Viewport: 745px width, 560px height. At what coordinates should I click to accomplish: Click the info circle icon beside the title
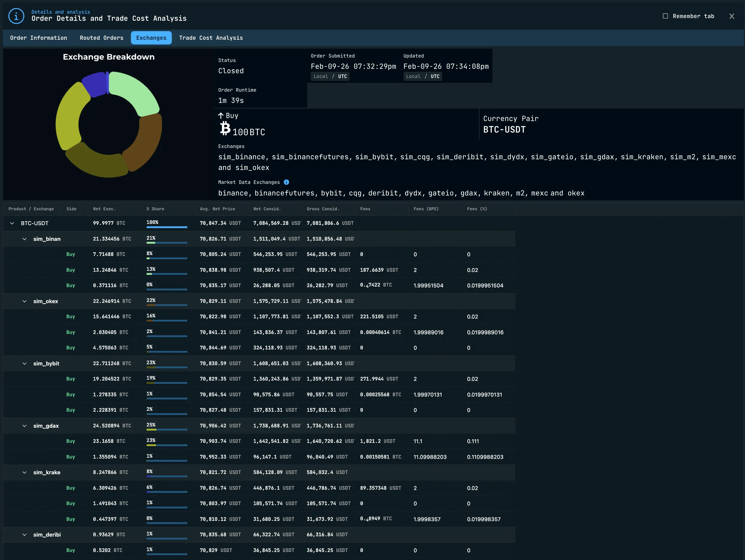16,16
